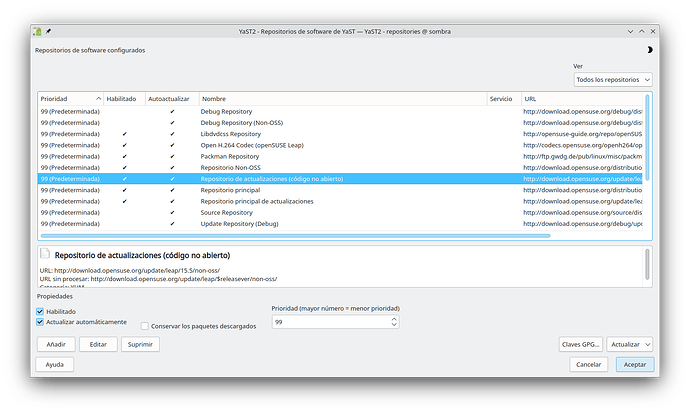The height and width of the screenshot is (413, 690).
Task: Decrease priority with the spinbox down arrow
Action: [394, 325]
